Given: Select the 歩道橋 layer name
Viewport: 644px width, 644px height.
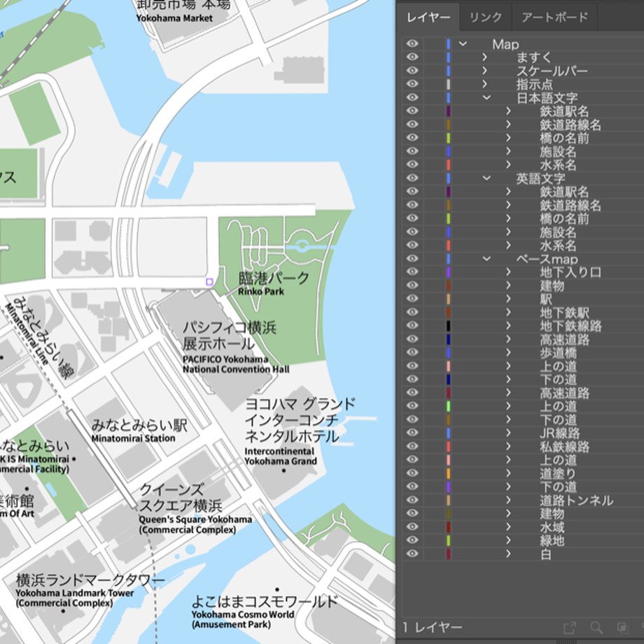Looking at the screenshot, I should click(559, 353).
